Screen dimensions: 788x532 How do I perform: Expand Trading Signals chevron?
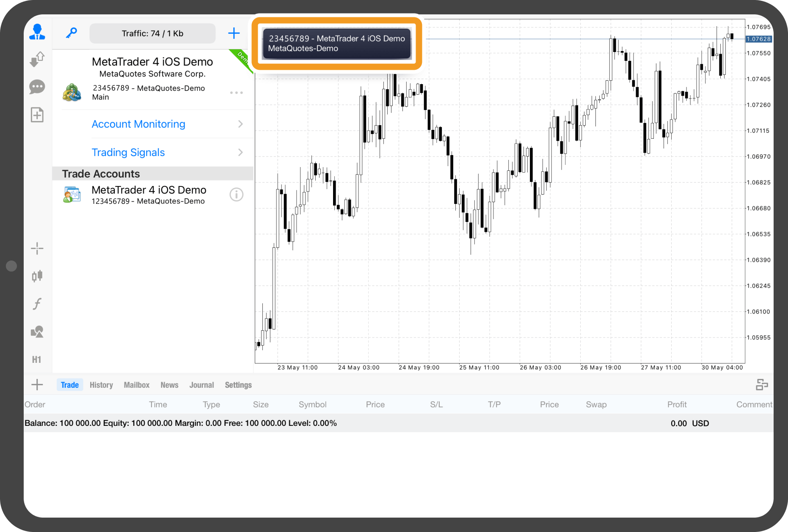pos(240,152)
